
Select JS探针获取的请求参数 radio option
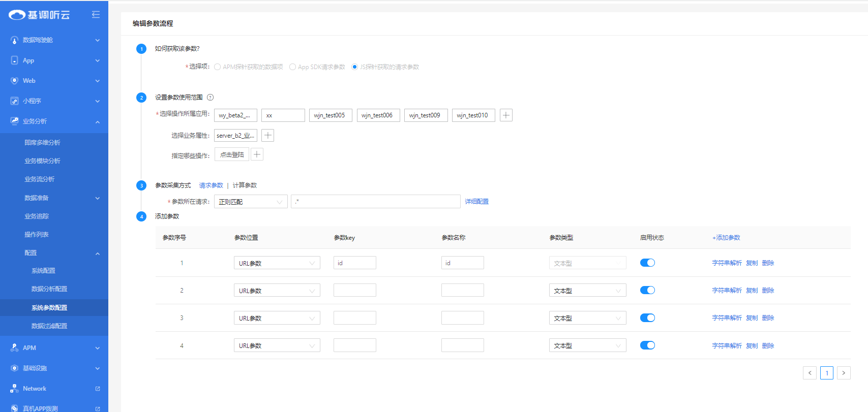(354, 67)
